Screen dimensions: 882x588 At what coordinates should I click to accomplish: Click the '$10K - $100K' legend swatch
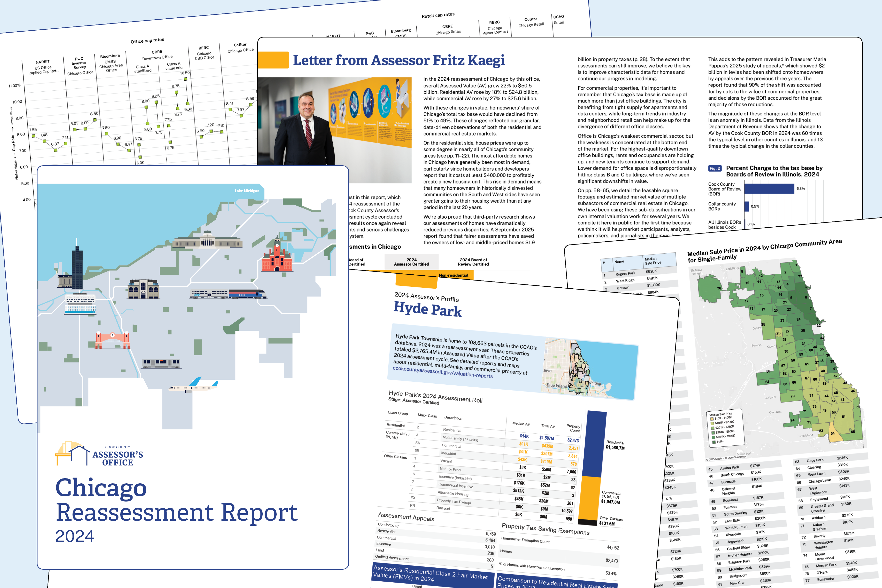click(712, 418)
